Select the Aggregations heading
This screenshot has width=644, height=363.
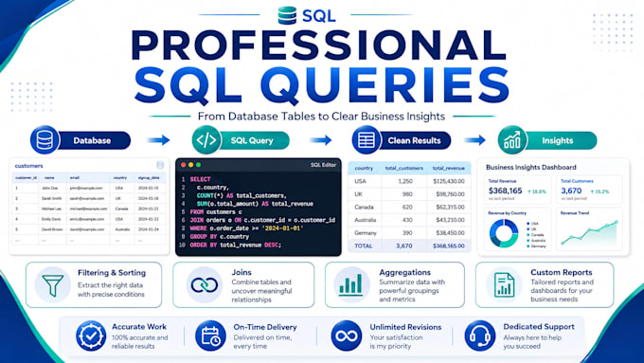[404, 272]
